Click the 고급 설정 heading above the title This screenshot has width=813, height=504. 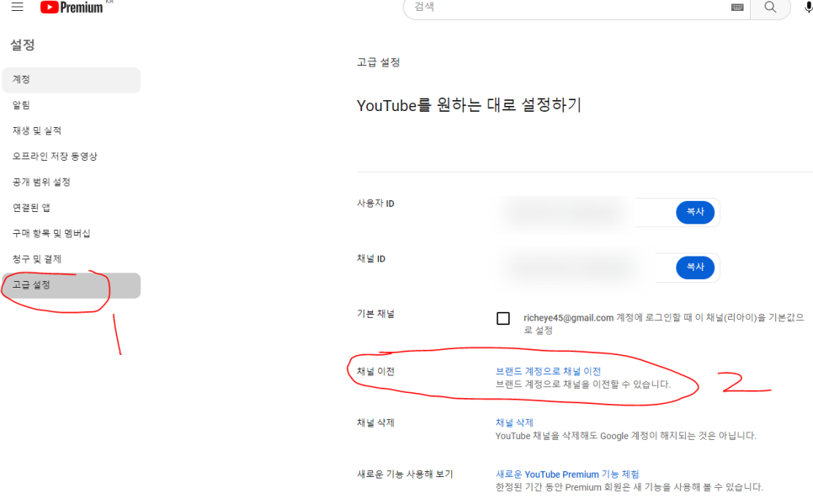(378, 63)
